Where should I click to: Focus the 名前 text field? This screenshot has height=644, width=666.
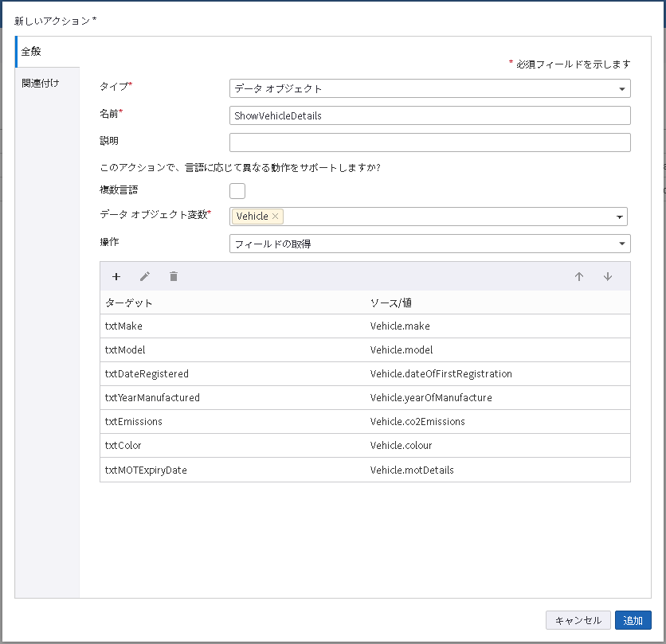429,115
